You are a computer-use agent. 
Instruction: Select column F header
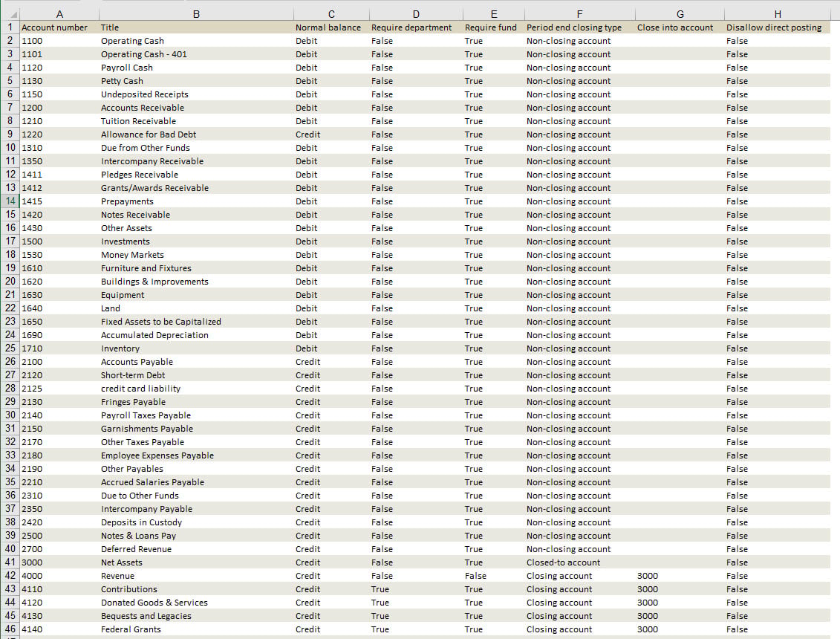(x=579, y=14)
